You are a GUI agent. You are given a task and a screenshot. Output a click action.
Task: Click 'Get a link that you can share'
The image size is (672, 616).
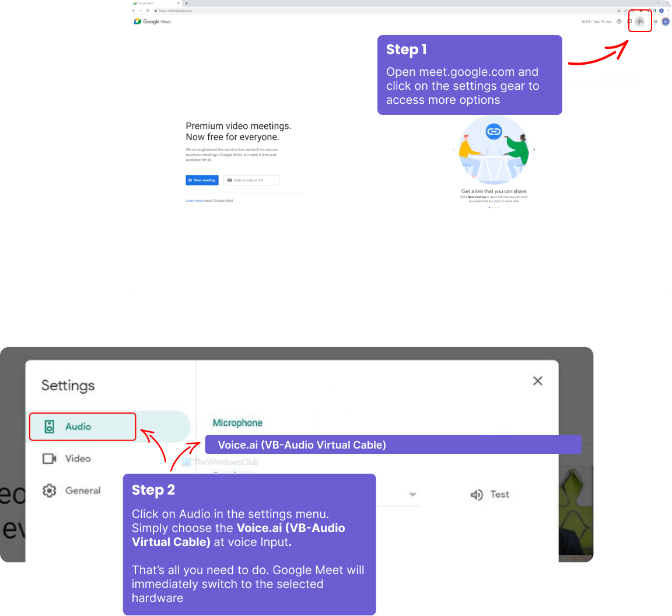pyautogui.click(x=494, y=191)
